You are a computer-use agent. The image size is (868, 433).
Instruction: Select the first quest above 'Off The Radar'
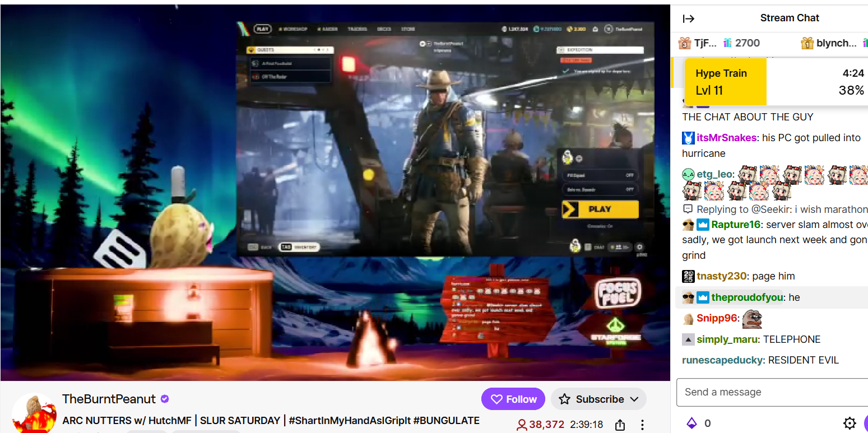(290, 63)
